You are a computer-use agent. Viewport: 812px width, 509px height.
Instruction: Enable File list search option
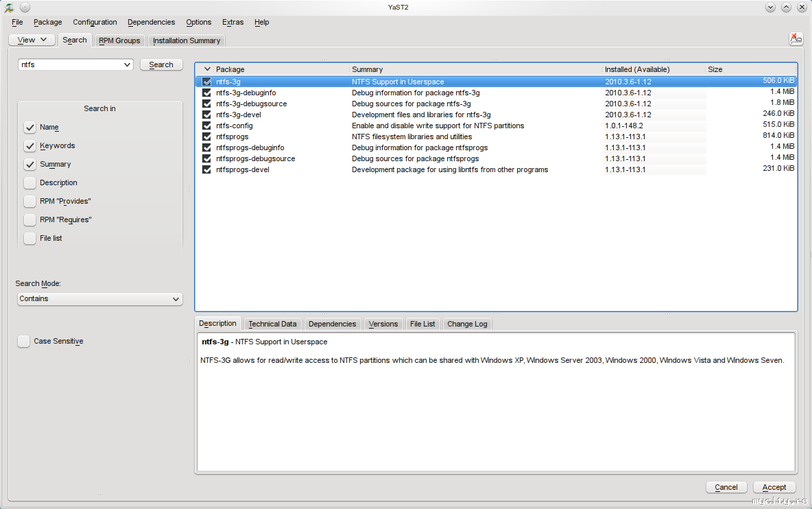[30, 238]
